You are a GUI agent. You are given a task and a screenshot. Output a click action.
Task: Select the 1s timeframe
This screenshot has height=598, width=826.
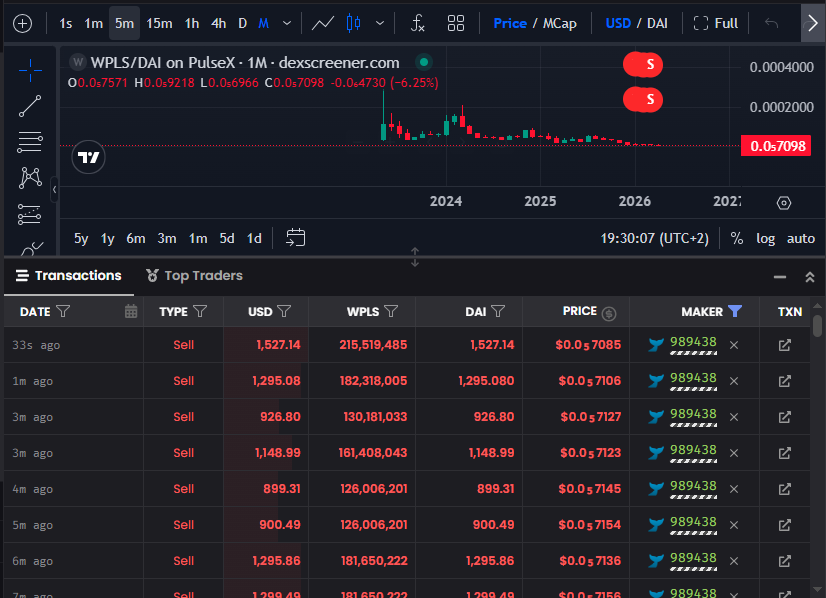tap(66, 23)
